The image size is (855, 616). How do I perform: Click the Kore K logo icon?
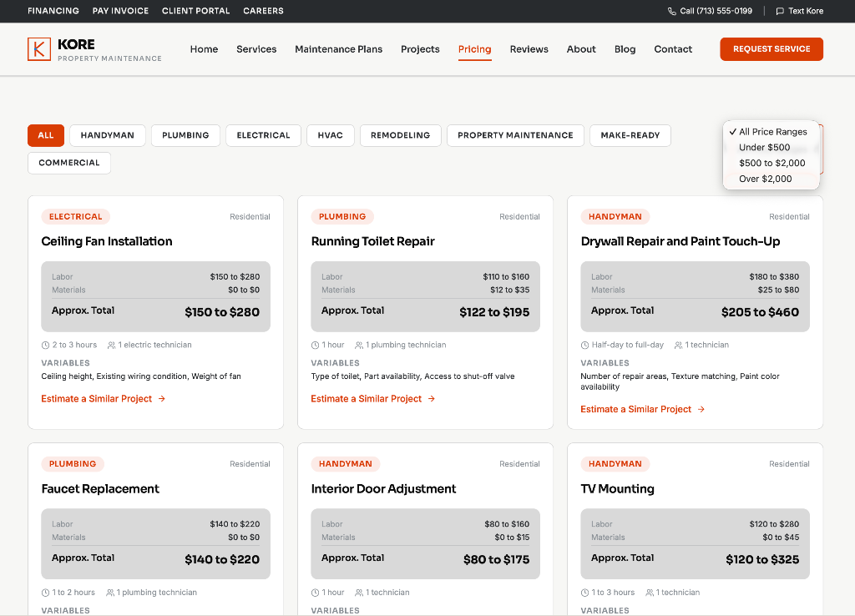[x=39, y=49]
